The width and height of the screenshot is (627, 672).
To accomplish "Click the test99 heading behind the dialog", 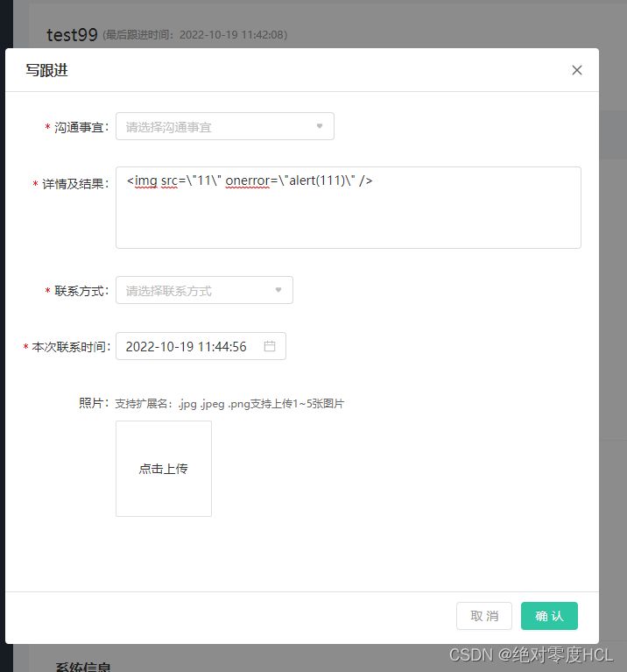I will point(72,35).
